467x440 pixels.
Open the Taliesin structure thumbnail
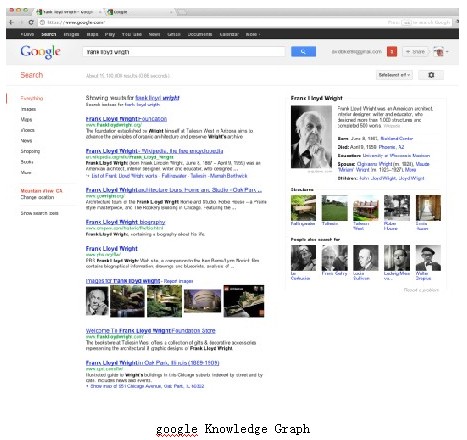(x=334, y=208)
